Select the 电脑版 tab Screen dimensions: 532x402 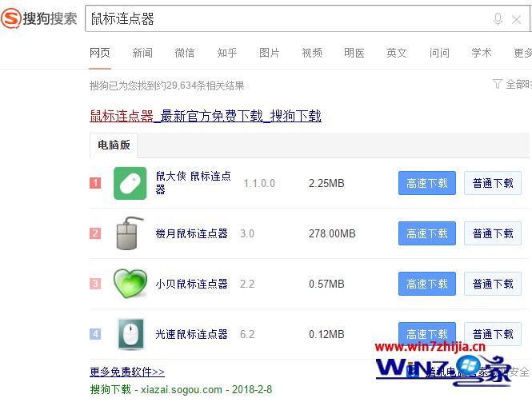[x=114, y=145]
